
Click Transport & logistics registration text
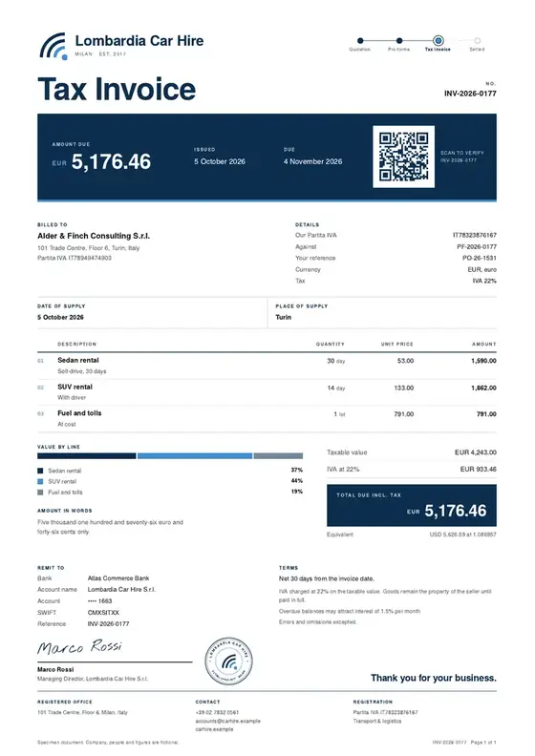click(377, 722)
